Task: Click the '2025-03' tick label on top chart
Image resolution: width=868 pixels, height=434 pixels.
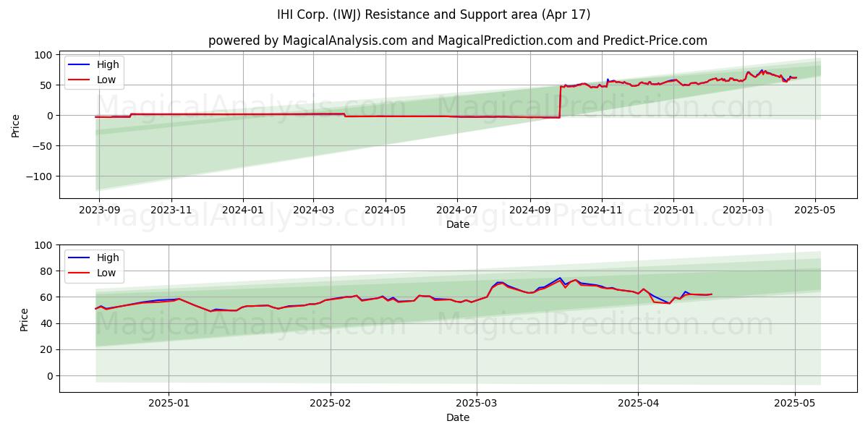Action: tap(743, 210)
